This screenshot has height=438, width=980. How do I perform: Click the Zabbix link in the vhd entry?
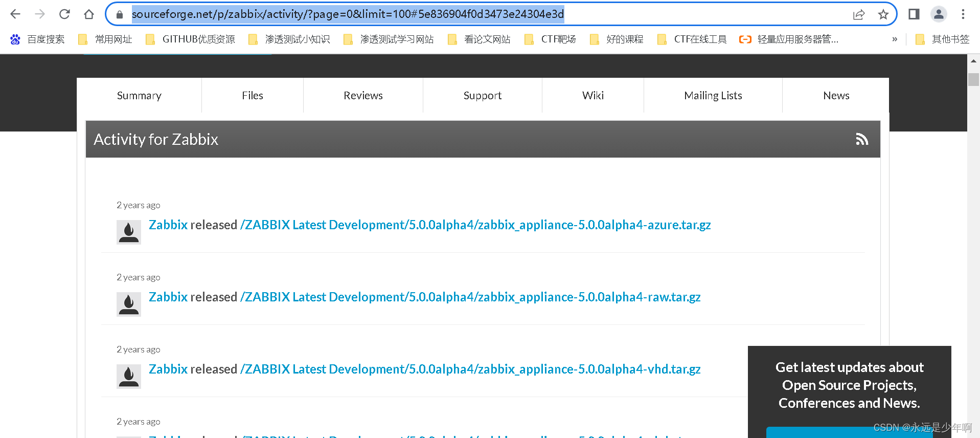coord(168,369)
